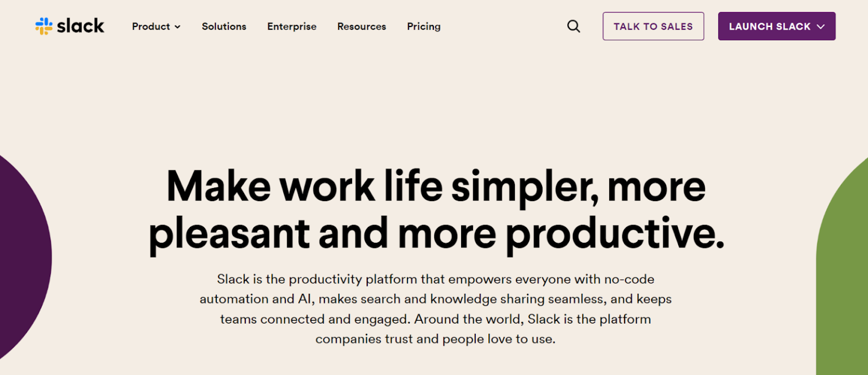Open the Pricing page

click(x=423, y=27)
